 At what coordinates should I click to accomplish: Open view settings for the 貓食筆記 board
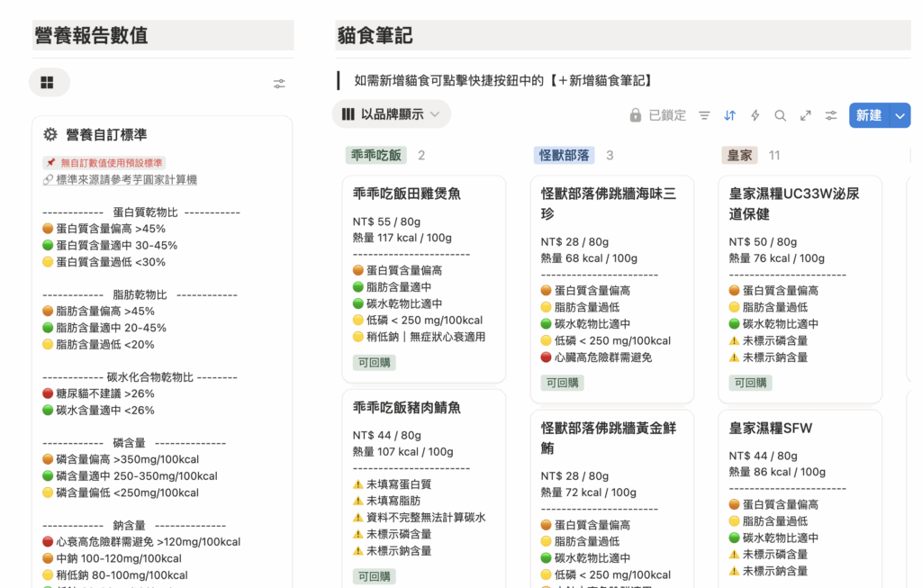(x=831, y=115)
